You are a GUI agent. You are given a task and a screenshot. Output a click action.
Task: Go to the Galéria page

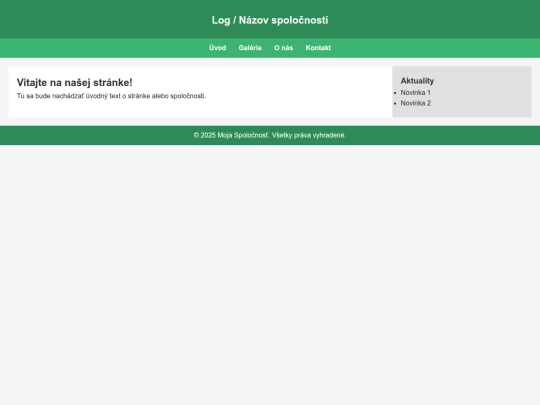point(250,48)
